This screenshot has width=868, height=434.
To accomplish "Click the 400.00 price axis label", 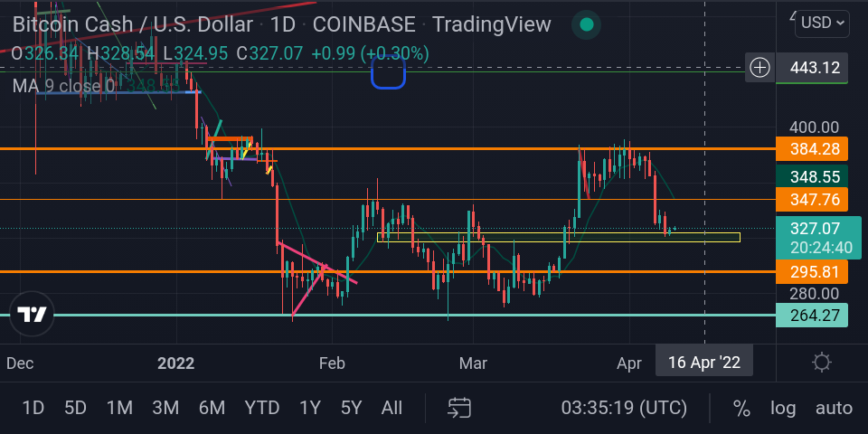I will pos(814,127).
